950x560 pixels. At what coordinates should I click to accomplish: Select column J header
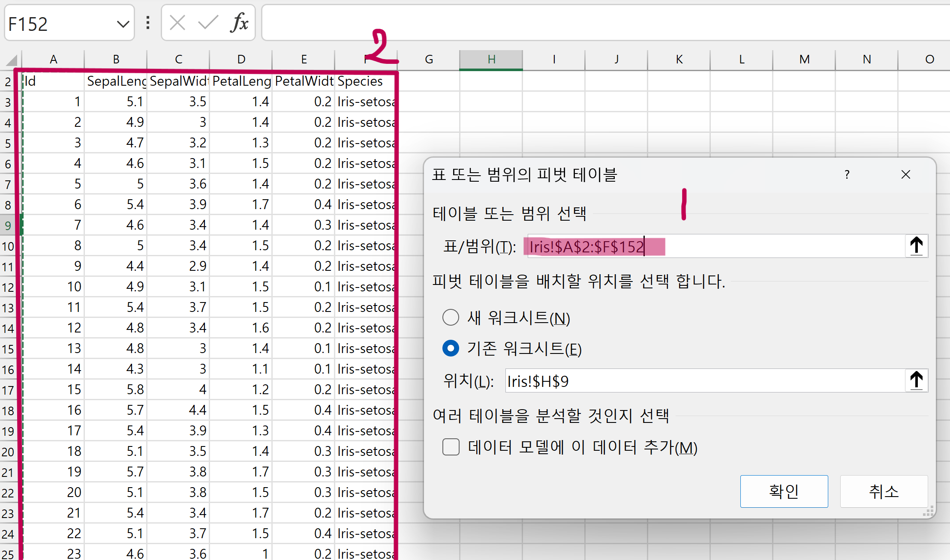pos(616,60)
